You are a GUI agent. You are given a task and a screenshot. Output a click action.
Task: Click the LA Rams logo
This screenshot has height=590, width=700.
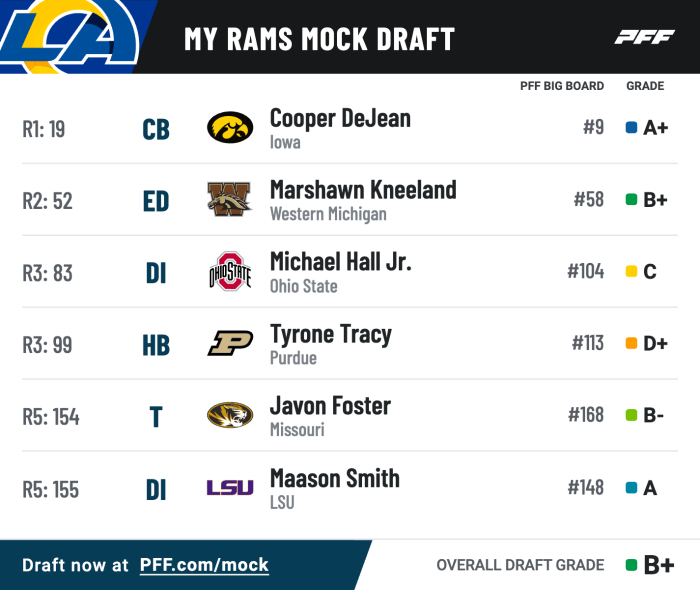70,35
